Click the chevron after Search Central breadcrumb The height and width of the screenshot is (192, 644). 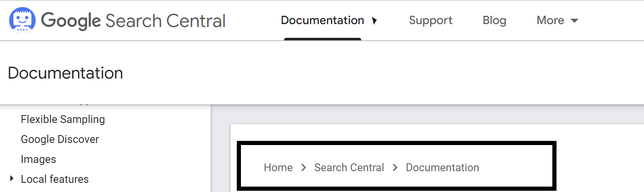(395, 167)
